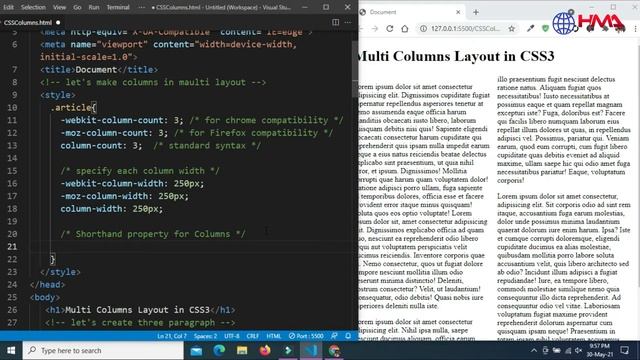
Task: Open the Windows Action Center
Action: point(624,351)
